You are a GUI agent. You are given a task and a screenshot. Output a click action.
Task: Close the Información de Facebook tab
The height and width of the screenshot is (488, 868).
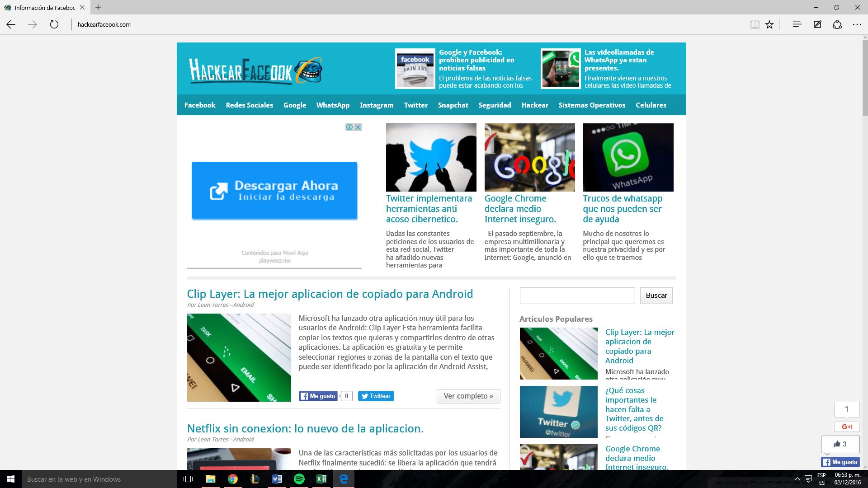[82, 7]
